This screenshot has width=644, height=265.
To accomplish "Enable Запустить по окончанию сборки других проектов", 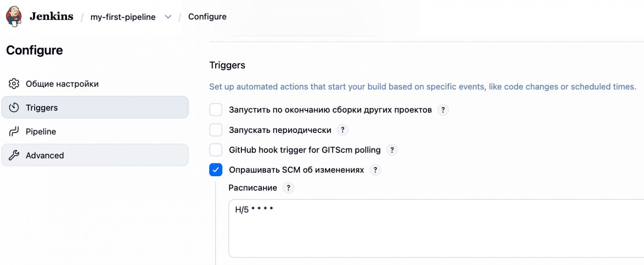I will point(216,110).
